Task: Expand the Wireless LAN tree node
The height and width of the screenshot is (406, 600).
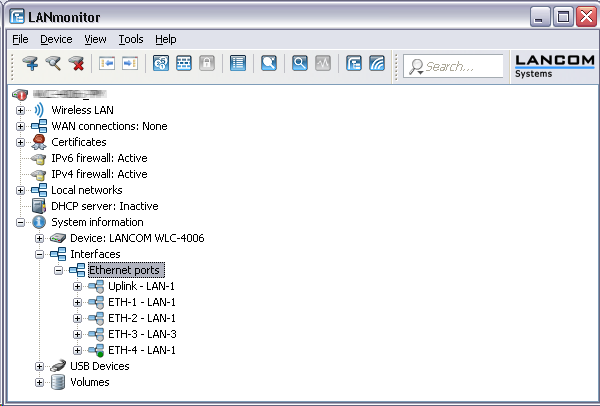Action: click(x=21, y=110)
